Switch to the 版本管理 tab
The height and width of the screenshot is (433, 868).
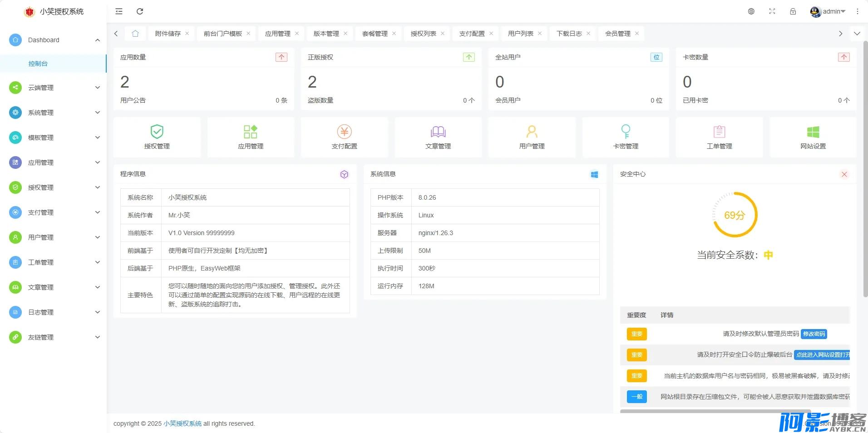pos(326,34)
